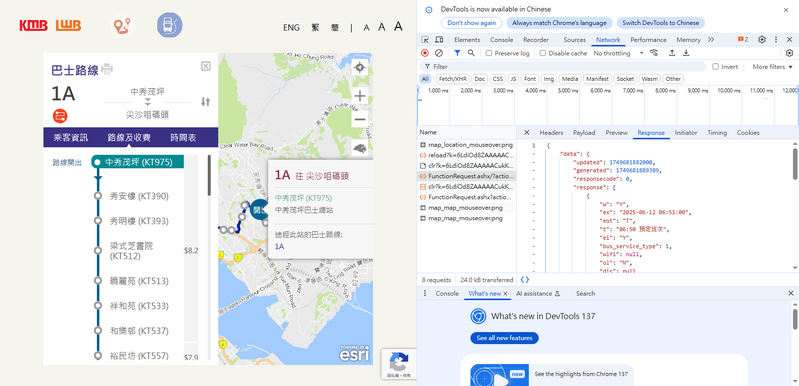Open the Timing tab of request
The height and width of the screenshot is (386, 799).
[x=717, y=132]
